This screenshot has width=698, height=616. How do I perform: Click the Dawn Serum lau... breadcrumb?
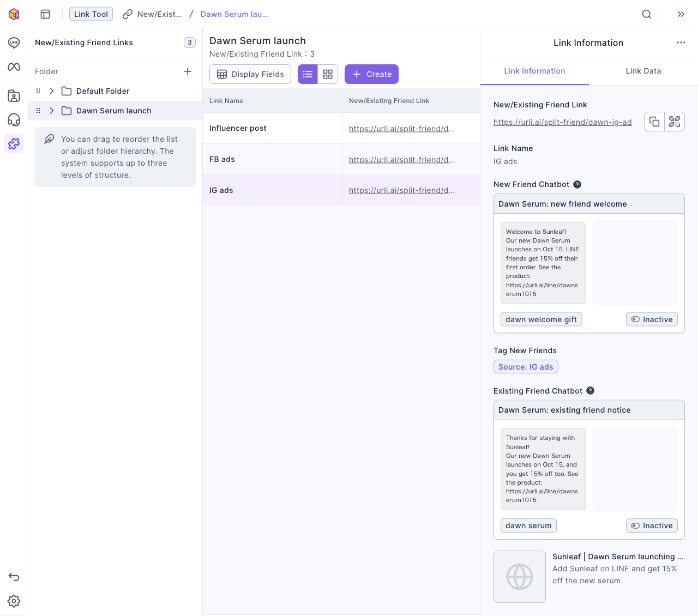pyautogui.click(x=234, y=14)
